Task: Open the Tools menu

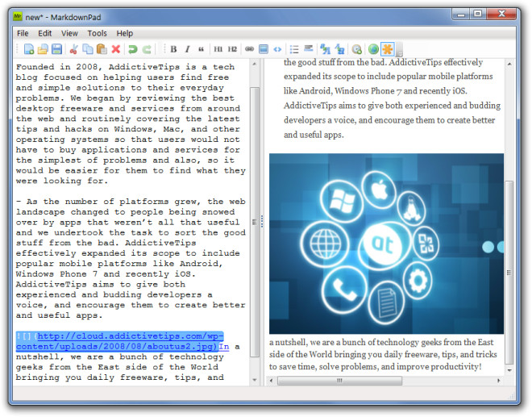Action: pos(97,33)
